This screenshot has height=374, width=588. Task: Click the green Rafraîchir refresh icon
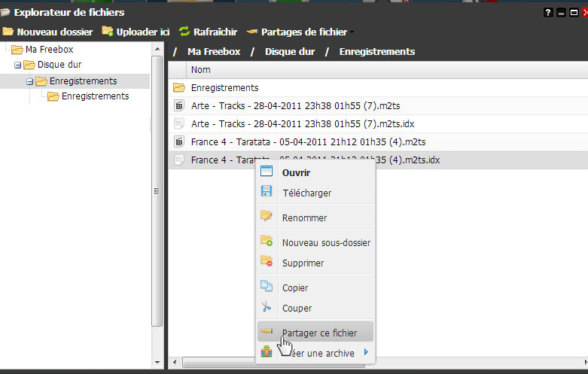tap(184, 32)
